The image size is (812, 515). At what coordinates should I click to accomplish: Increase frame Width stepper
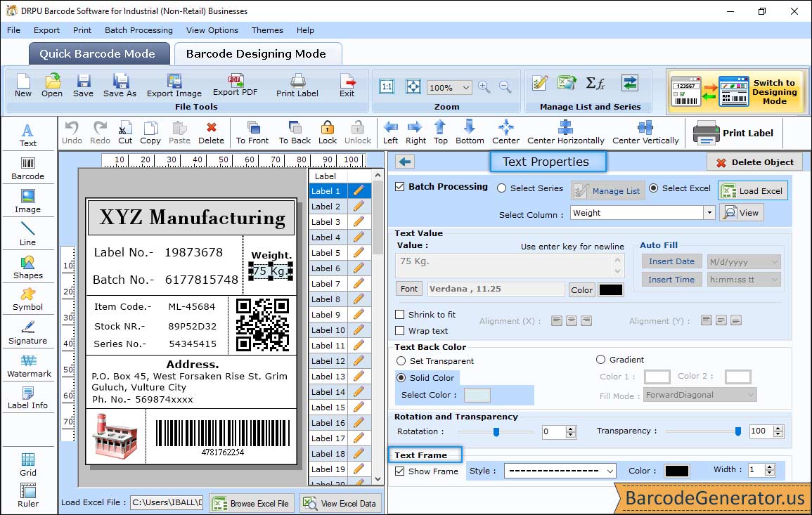click(x=770, y=467)
